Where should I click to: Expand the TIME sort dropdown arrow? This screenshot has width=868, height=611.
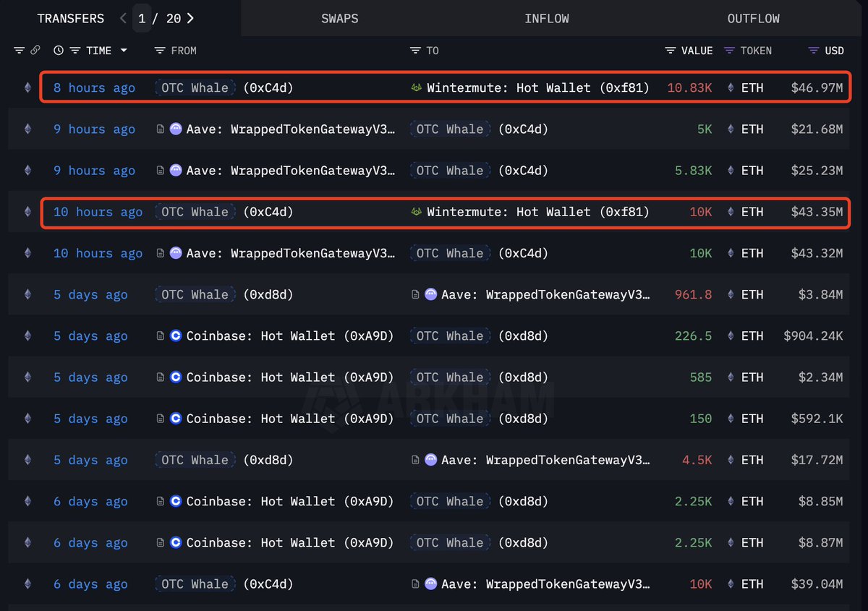(x=124, y=51)
